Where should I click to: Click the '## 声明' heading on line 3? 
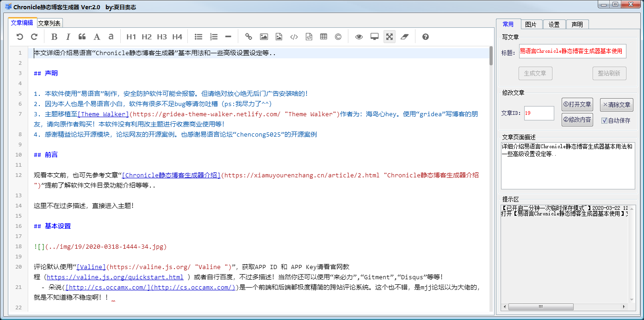pyautogui.click(x=46, y=73)
